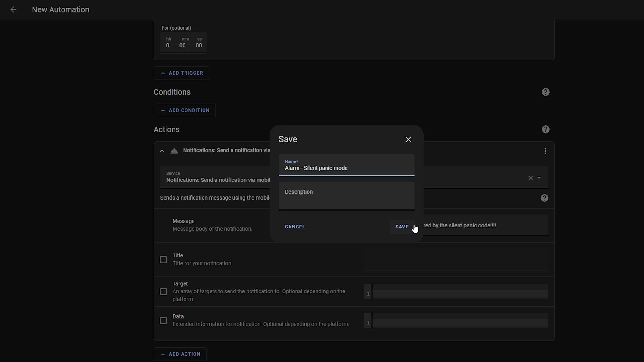Click the Add Condition button
This screenshot has height=362, width=644.
pos(185,110)
